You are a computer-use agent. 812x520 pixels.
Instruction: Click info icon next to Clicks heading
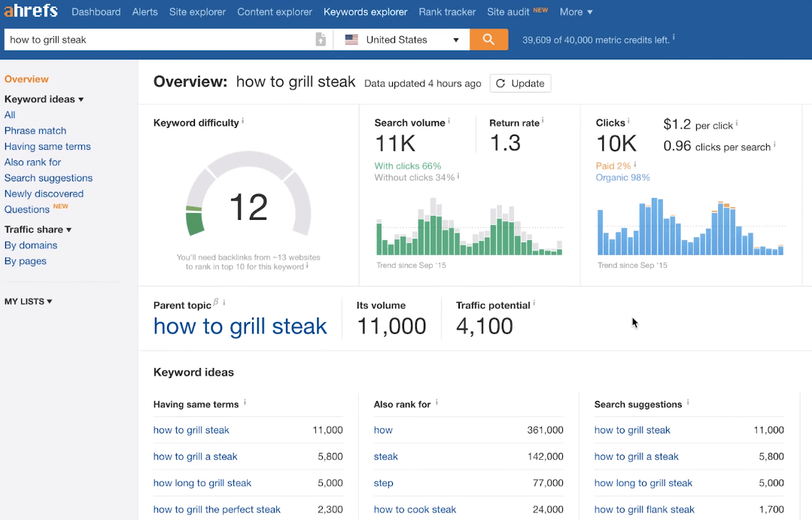pos(629,121)
